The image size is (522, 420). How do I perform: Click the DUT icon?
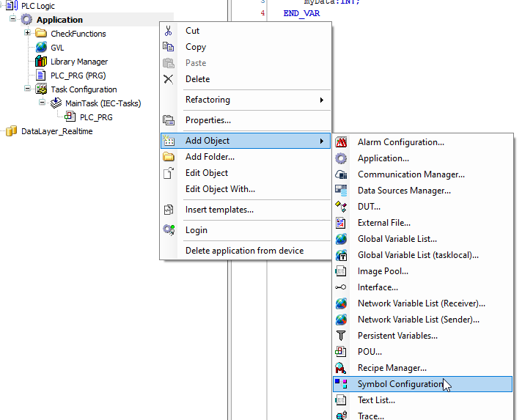click(341, 207)
